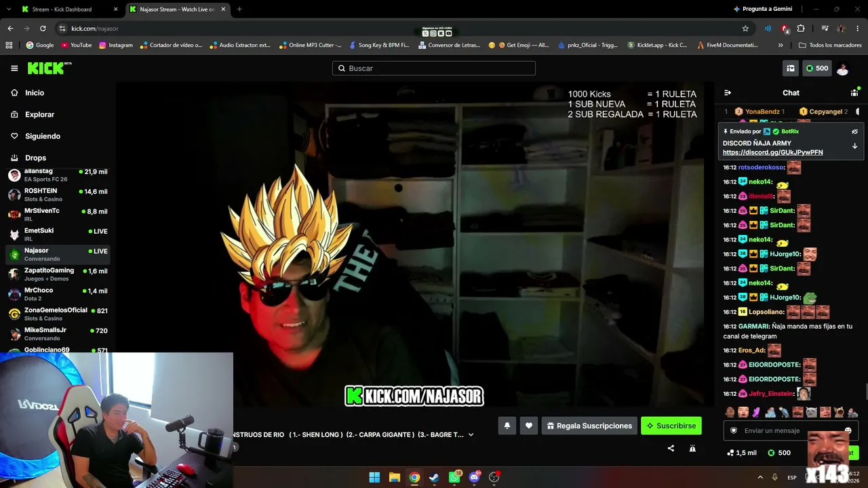Open the user profile avatar in the Kick header
This screenshot has width=868, height=488.
click(842, 68)
